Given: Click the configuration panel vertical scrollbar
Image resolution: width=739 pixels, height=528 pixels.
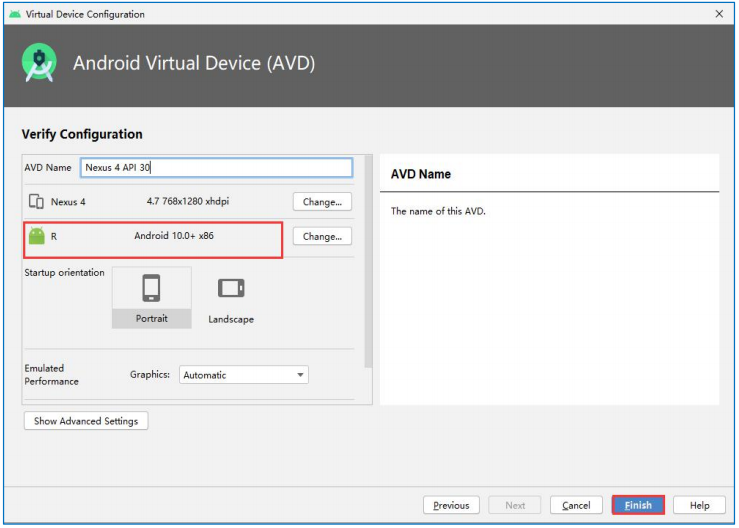Looking at the screenshot, I should coord(368,262).
